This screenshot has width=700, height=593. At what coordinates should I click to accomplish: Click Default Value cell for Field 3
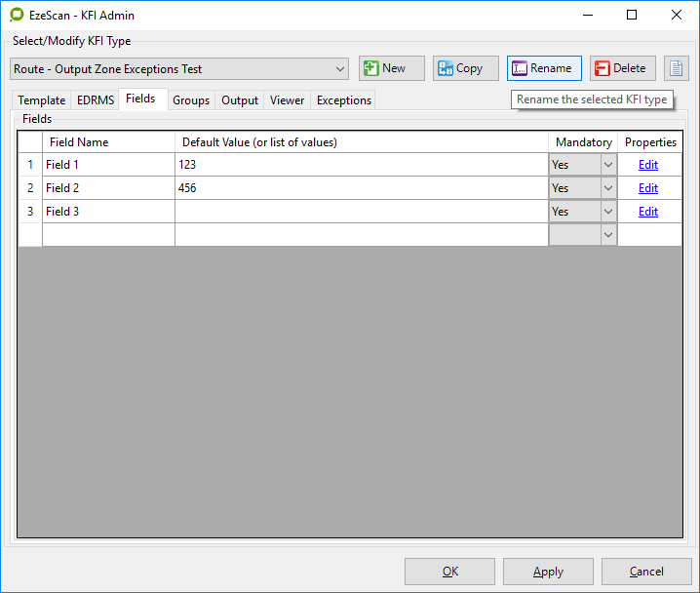coord(361,212)
